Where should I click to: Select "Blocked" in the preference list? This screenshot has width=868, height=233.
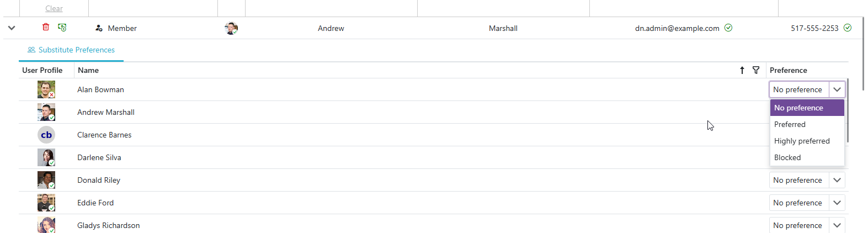(x=787, y=157)
